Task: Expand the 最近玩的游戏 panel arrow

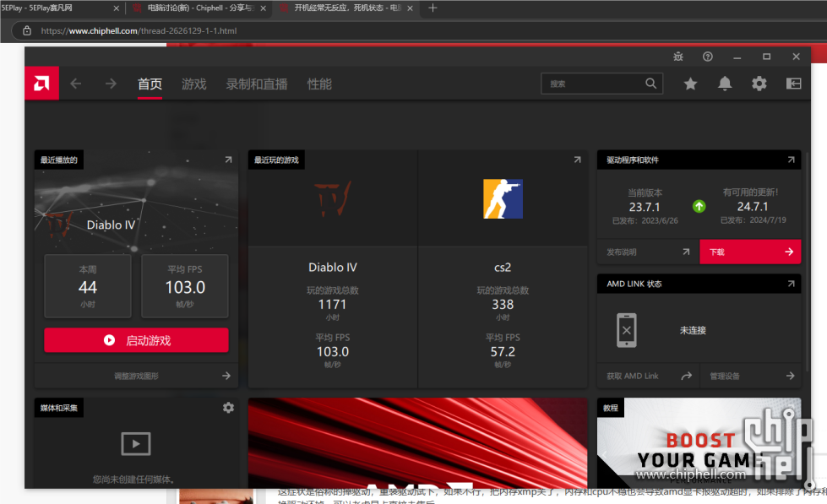Action: click(578, 160)
